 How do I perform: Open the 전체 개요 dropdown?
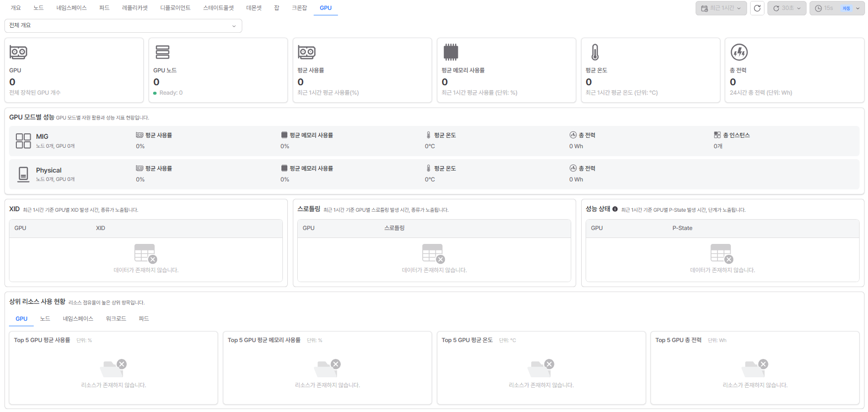(x=123, y=26)
